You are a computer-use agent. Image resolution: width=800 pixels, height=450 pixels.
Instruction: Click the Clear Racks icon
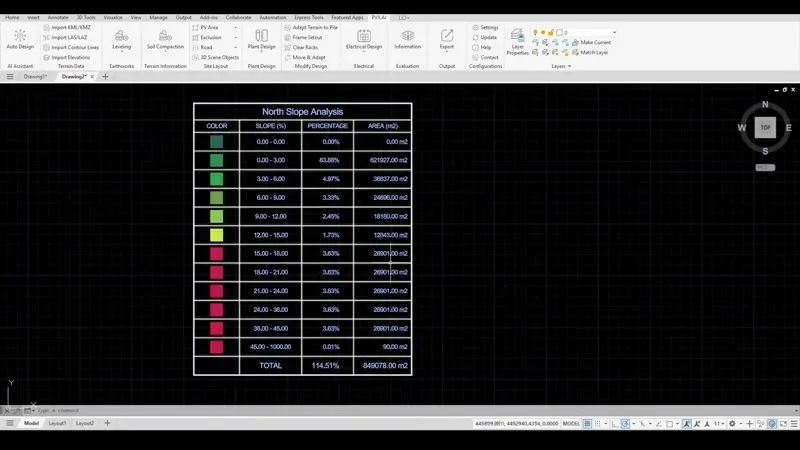click(x=288, y=47)
